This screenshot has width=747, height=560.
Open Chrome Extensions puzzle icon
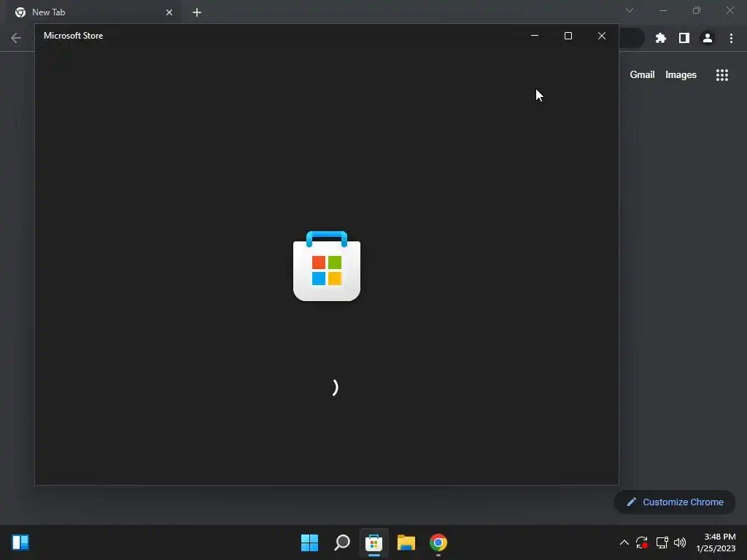click(661, 38)
